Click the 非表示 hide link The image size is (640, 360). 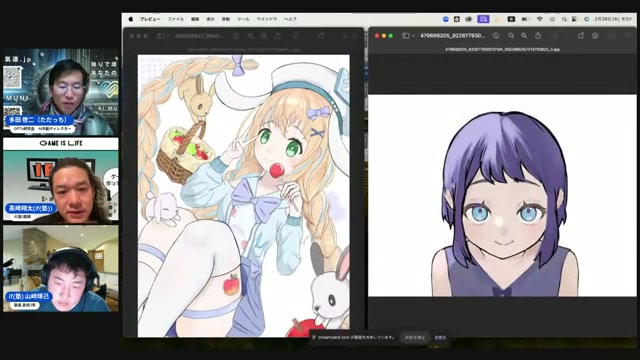pos(440,338)
